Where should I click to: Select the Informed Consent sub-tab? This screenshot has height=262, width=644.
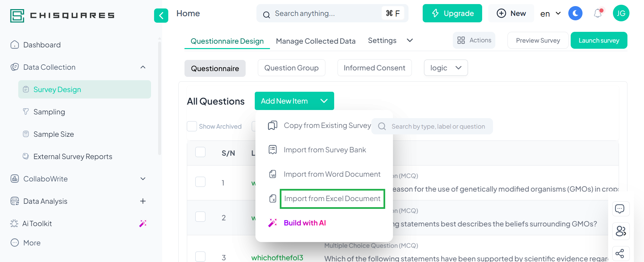click(x=374, y=68)
